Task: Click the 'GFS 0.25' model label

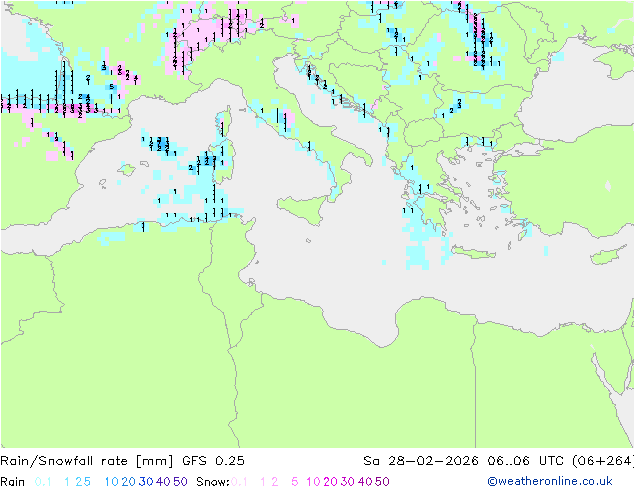Action: [213, 461]
